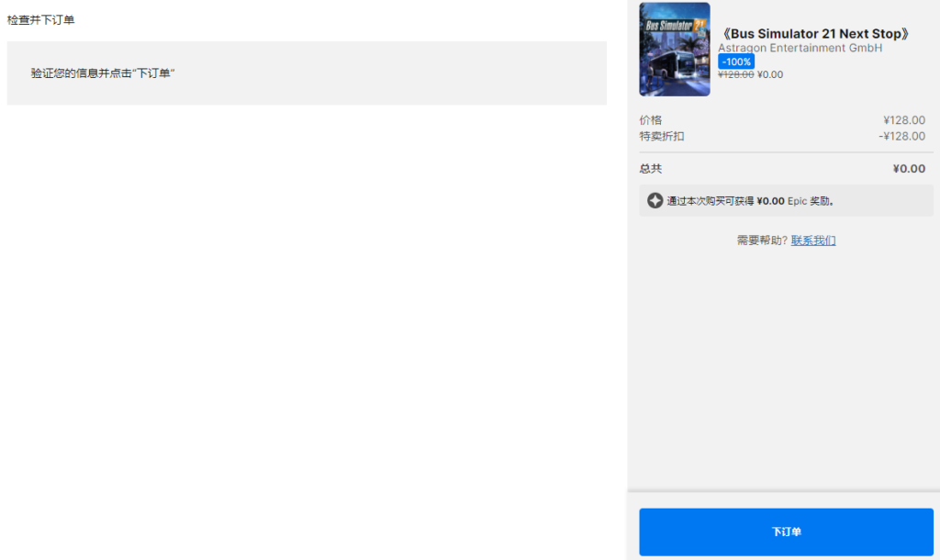Click the ¥128.00 value in 价格 row

tap(903, 120)
